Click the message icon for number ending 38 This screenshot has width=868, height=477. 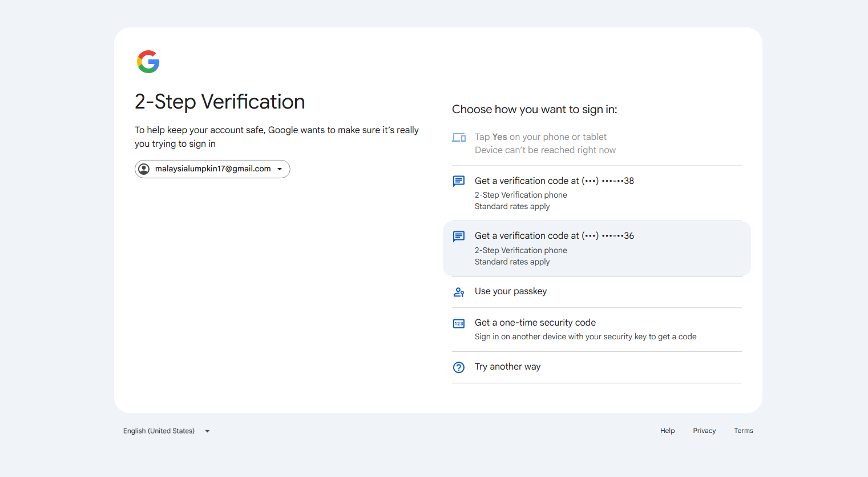[459, 181]
